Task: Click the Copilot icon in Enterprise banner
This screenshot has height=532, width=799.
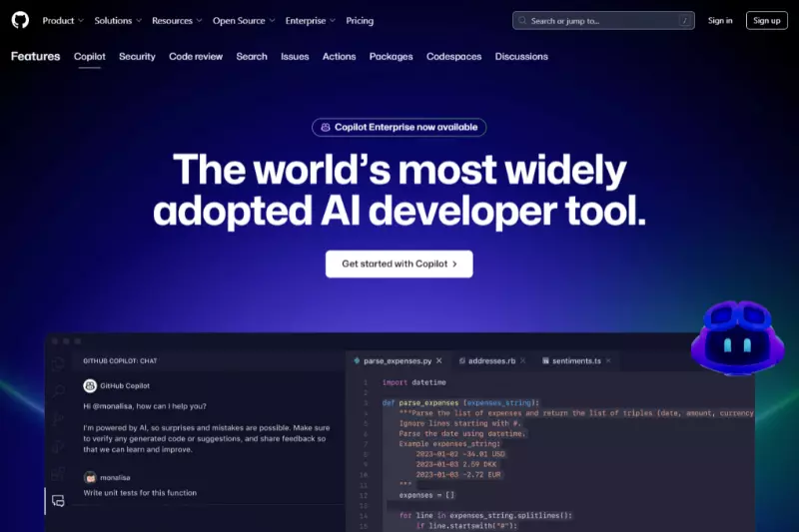Action: point(326,128)
